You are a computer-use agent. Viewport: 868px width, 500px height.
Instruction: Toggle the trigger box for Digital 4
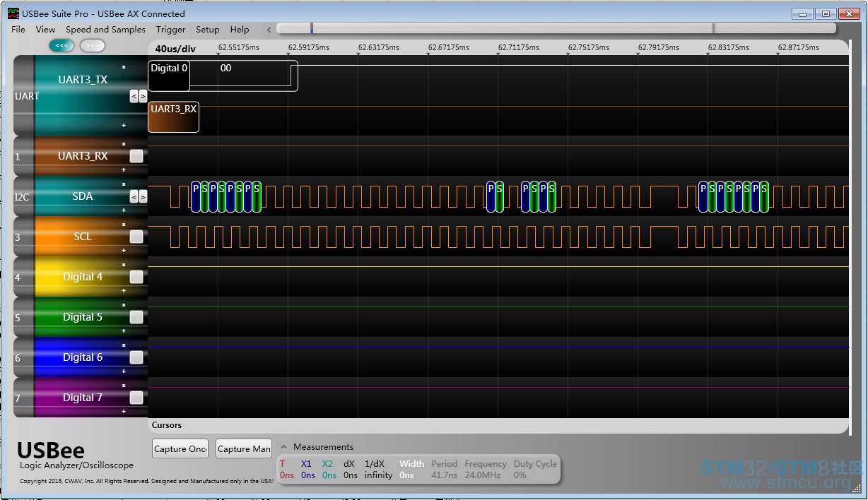point(136,277)
